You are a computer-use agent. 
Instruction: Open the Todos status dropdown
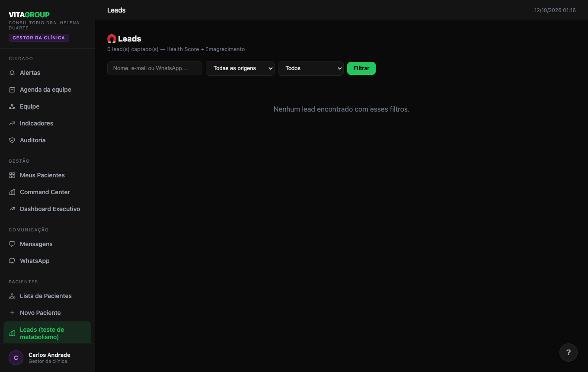tap(311, 68)
